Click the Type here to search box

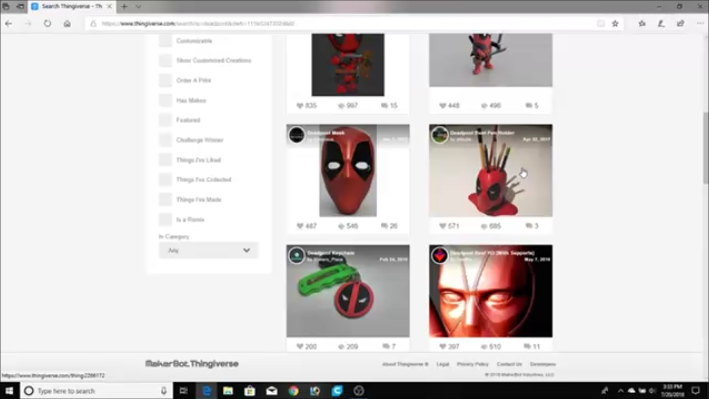click(96, 390)
